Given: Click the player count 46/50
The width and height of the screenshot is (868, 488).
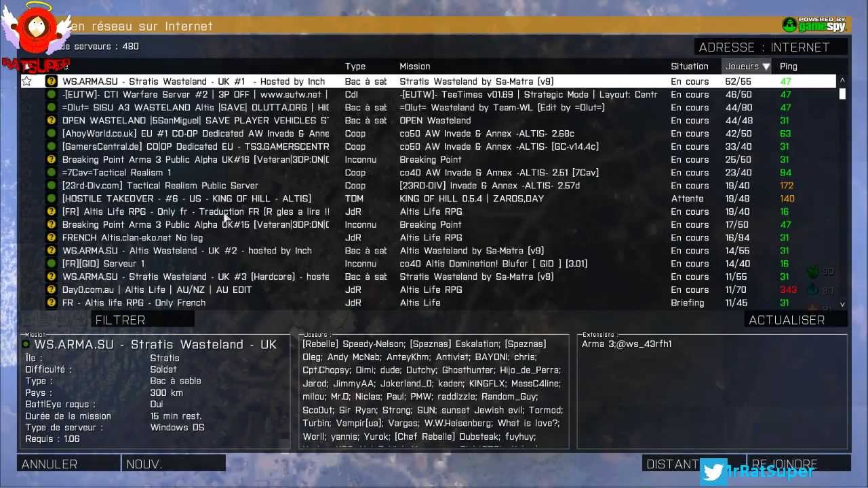Looking at the screenshot, I should pyautogui.click(x=738, y=94).
